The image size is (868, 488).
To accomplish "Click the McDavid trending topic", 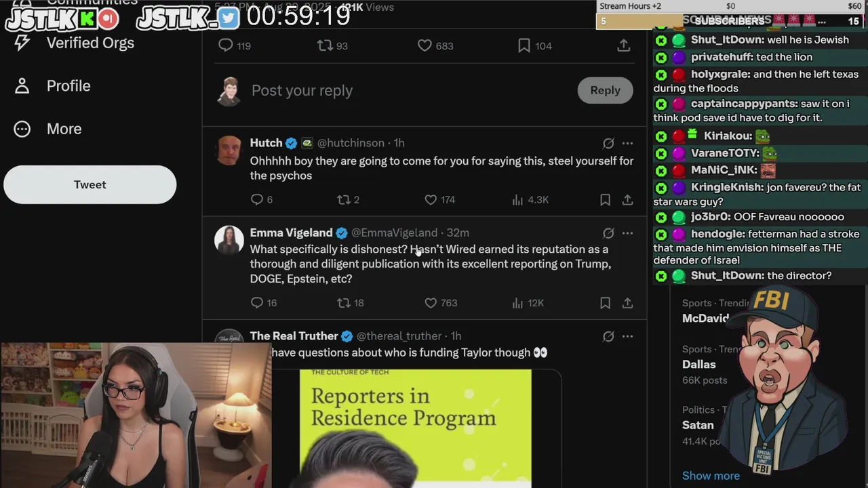I will coord(705,318).
